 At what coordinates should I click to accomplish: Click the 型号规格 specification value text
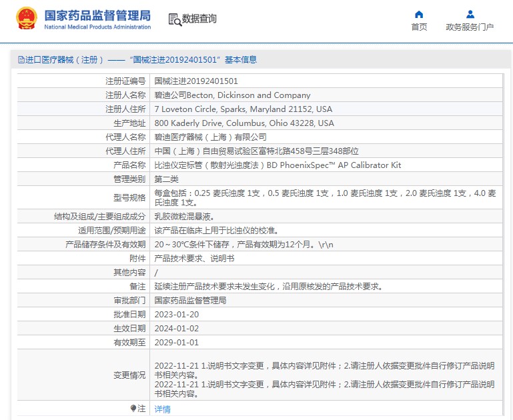[x=325, y=198]
